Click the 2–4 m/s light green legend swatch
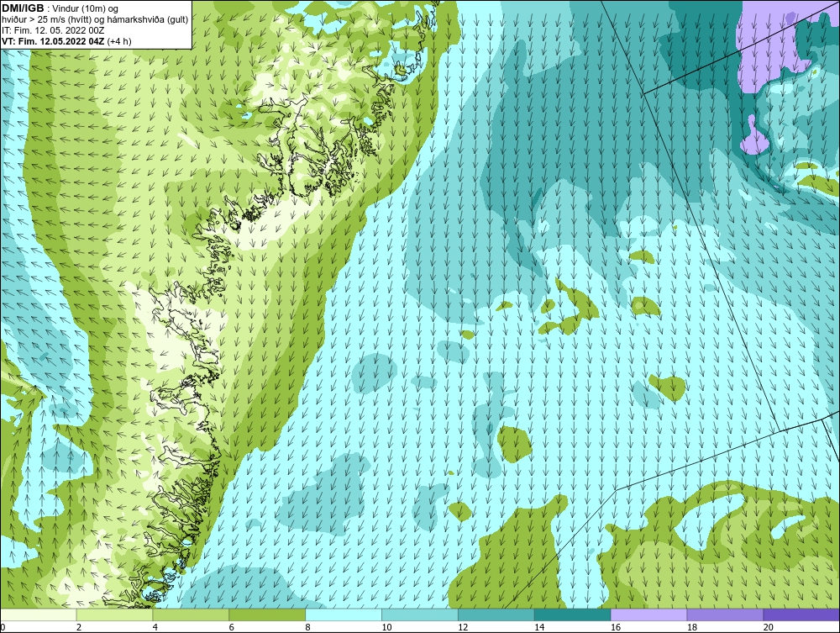 114,615
